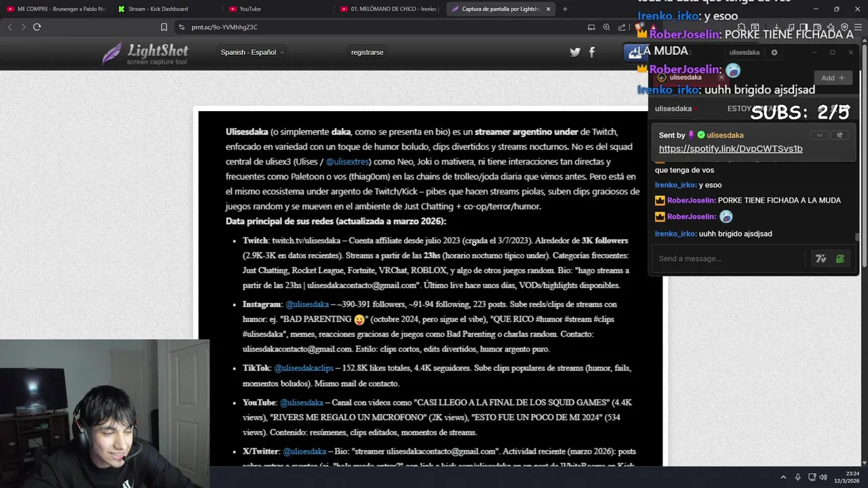
Task: Click the webcam overlay thumbnail
Action: tap(104, 413)
